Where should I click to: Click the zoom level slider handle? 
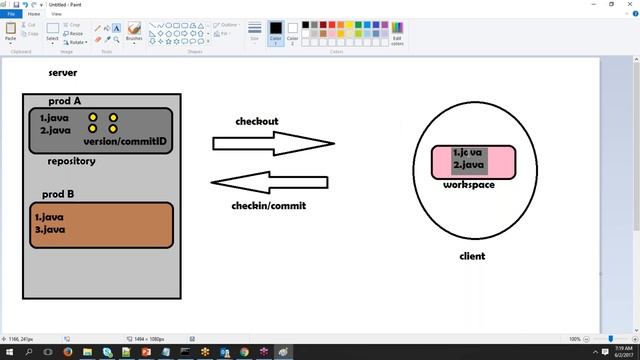pyautogui.click(x=611, y=339)
